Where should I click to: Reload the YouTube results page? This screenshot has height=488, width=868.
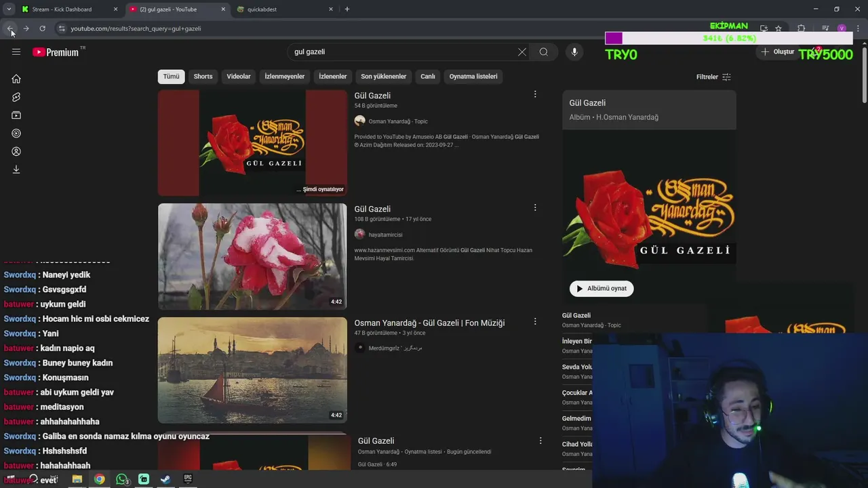[x=42, y=28]
